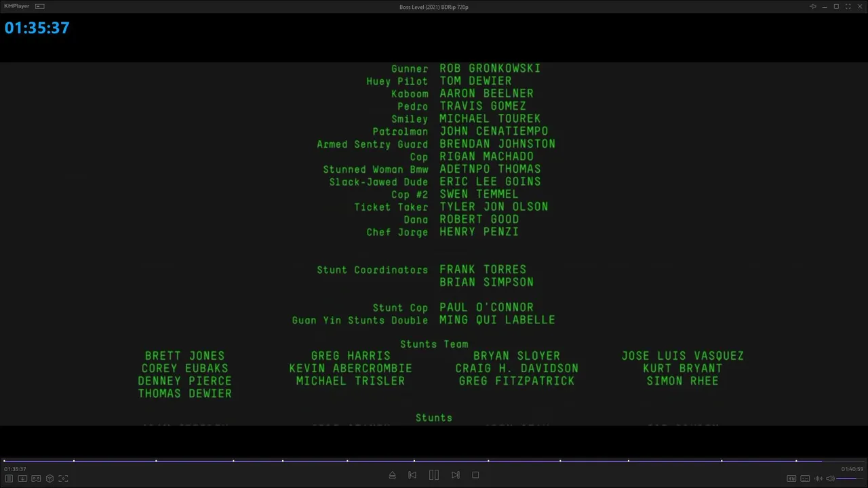Seek in the purple playback progress bar
The height and width of the screenshot is (488, 868).
[x=434, y=461]
